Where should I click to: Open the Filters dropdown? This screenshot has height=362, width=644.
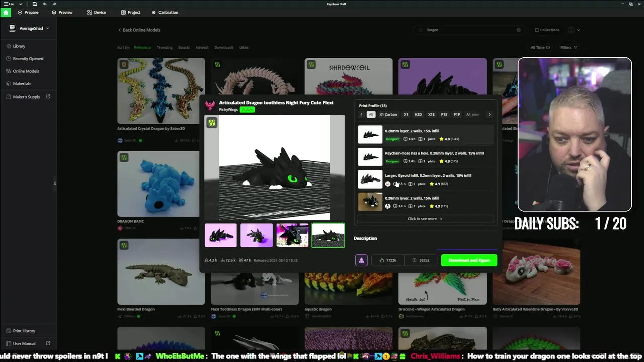(x=569, y=47)
